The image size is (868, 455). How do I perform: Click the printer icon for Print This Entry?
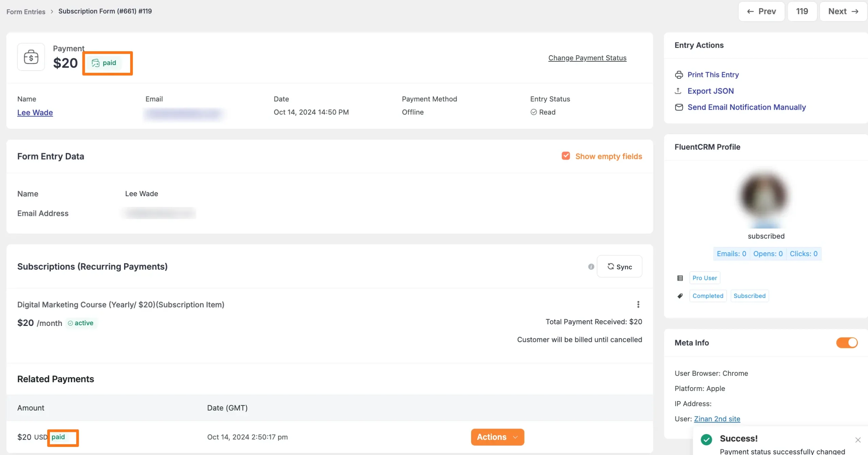(679, 75)
